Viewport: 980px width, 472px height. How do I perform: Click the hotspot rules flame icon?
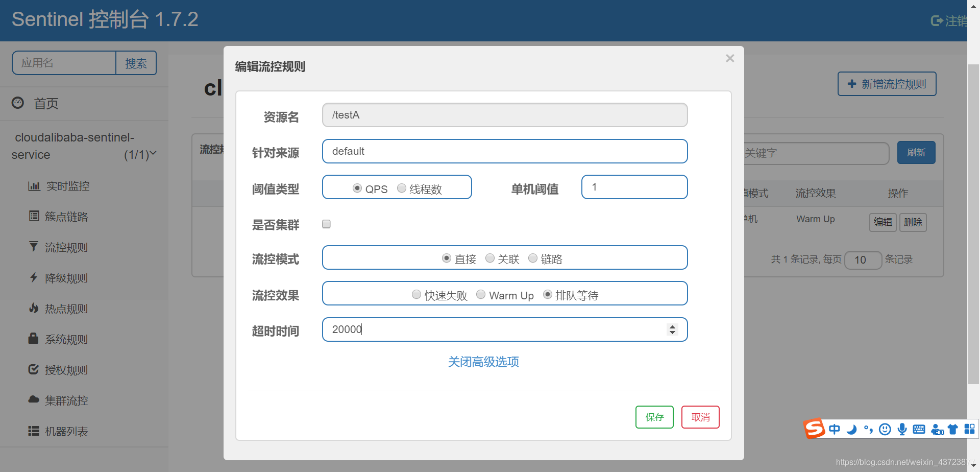34,308
